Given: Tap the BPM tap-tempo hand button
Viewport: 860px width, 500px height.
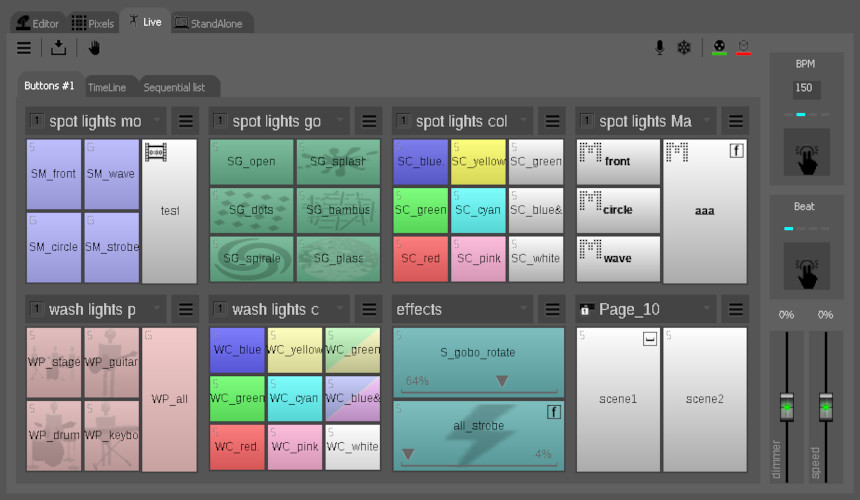Looking at the screenshot, I should point(805,152).
